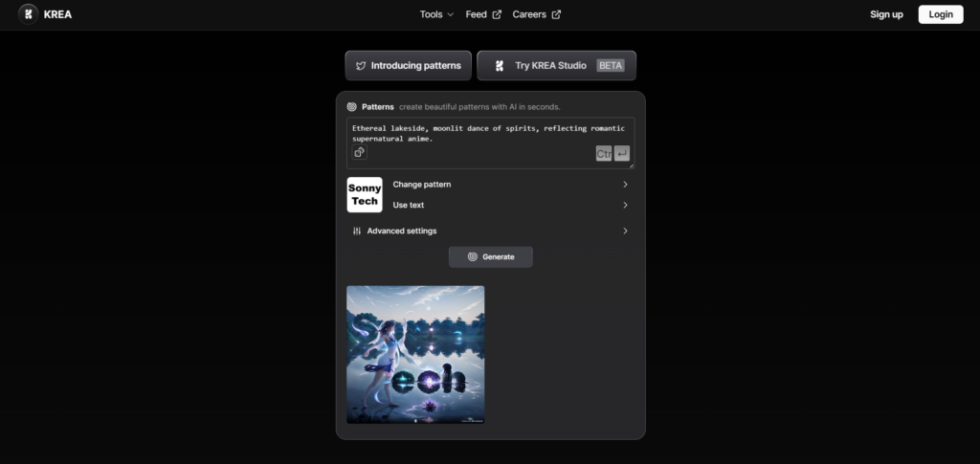Screen dimensions: 980x464
Task: Open the generated lakeside anime image thumbnail
Action: [415, 355]
